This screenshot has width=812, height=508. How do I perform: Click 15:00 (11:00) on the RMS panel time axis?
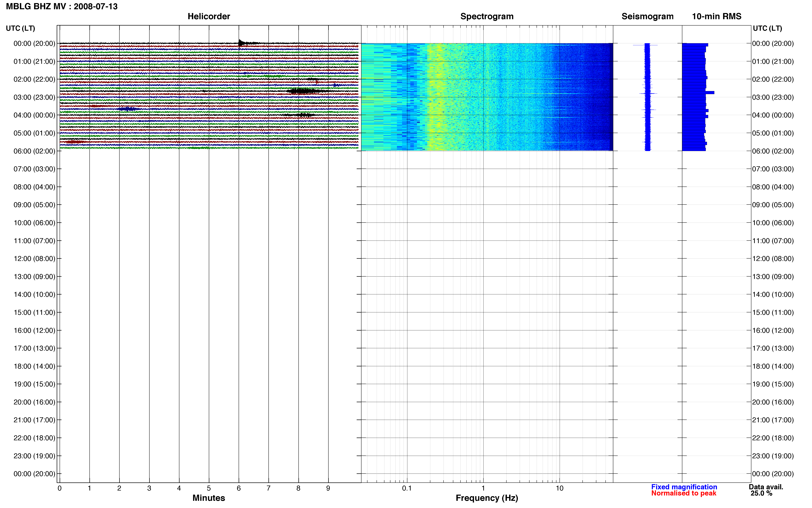point(773,312)
